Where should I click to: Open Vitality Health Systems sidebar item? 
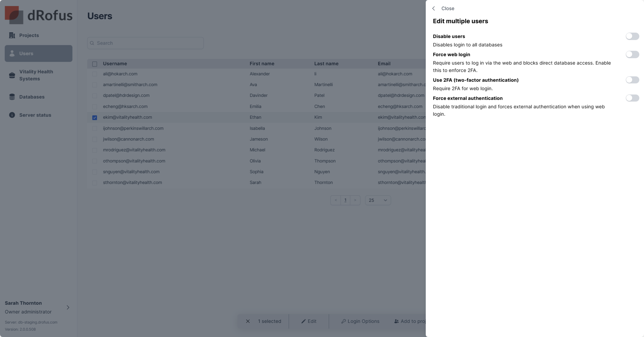[x=39, y=75]
